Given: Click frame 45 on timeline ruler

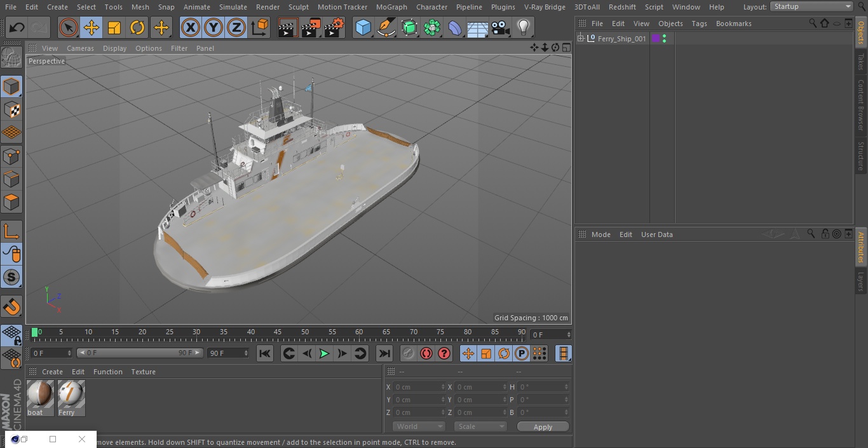Looking at the screenshot, I should 278,332.
